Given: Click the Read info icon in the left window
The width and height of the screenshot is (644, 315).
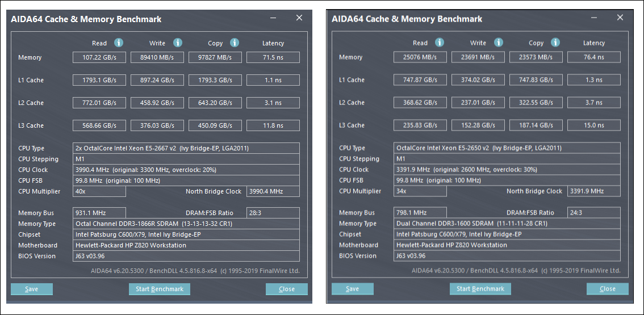Looking at the screenshot, I should [119, 43].
